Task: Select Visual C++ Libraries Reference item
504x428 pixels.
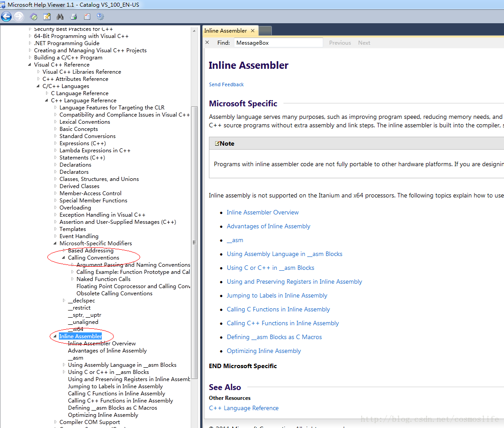Action: (x=82, y=72)
